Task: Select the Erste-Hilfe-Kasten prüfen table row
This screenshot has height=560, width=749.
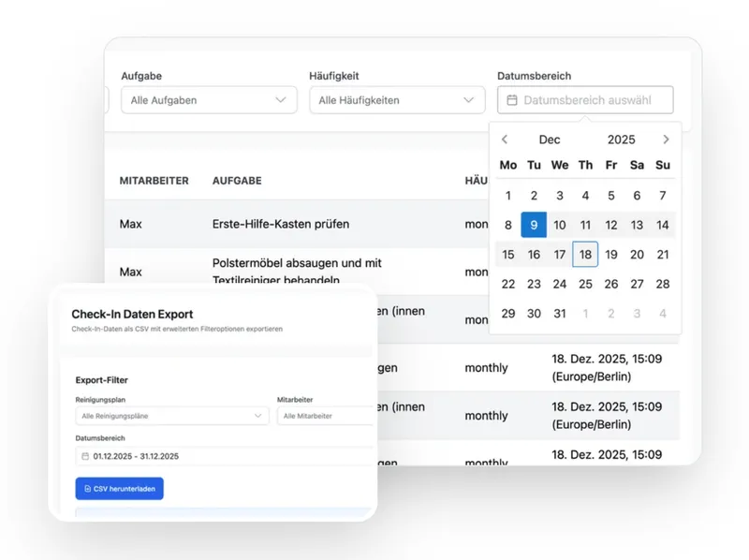Action: click(x=296, y=224)
